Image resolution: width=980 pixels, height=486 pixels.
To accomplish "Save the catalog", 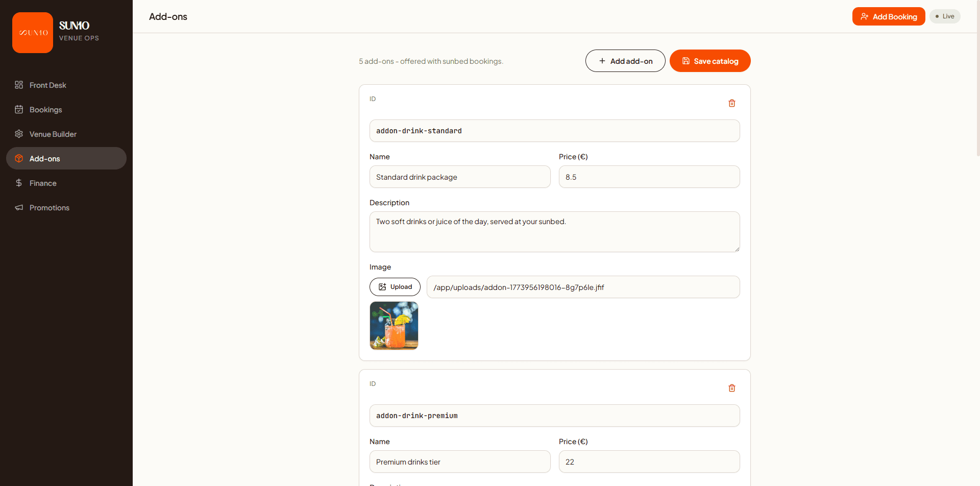I will point(709,61).
